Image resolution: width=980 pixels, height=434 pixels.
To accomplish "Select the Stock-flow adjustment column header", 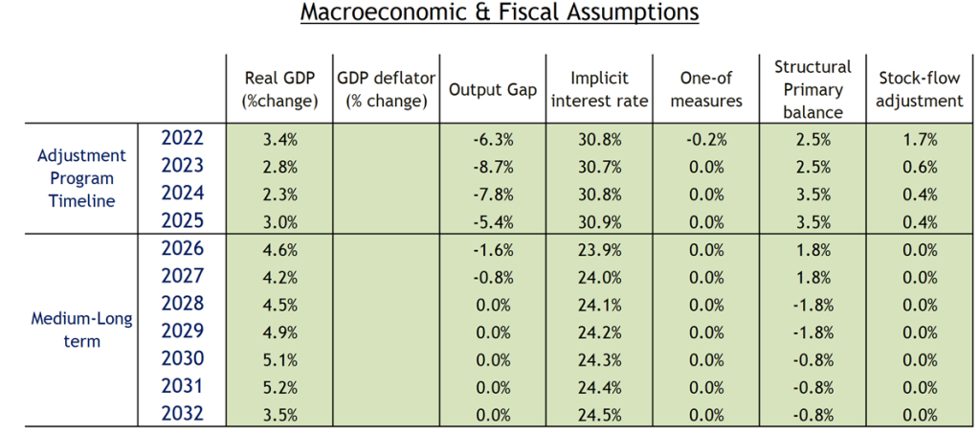I will (x=920, y=89).
